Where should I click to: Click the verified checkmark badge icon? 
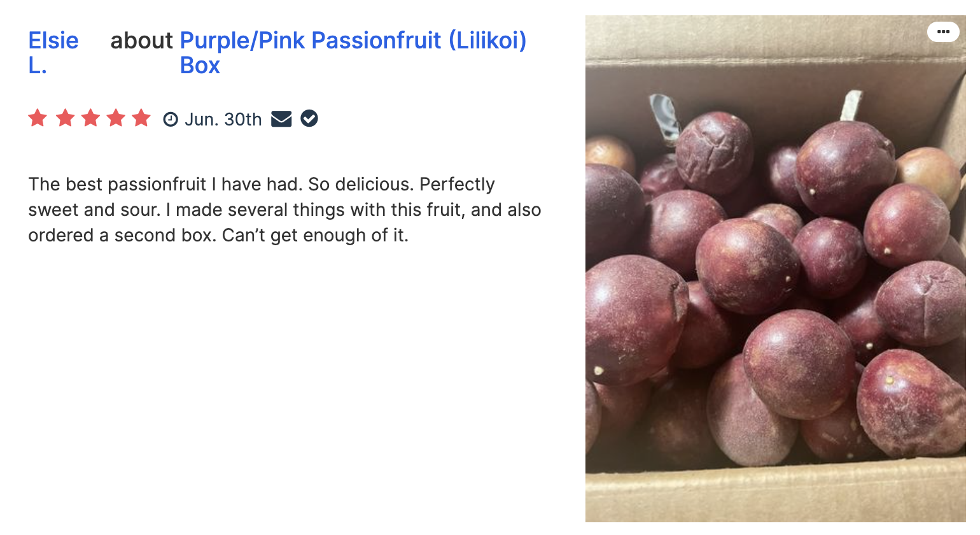[x=309, y=118]
